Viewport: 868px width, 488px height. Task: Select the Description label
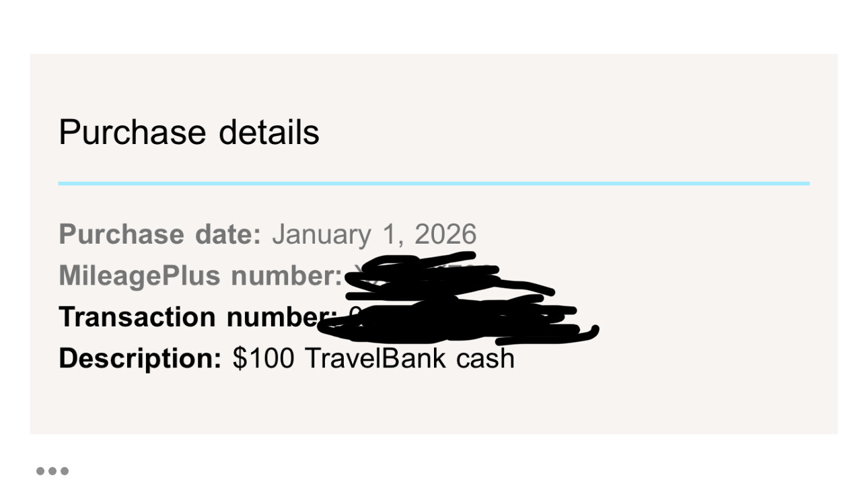pos(140,358)
